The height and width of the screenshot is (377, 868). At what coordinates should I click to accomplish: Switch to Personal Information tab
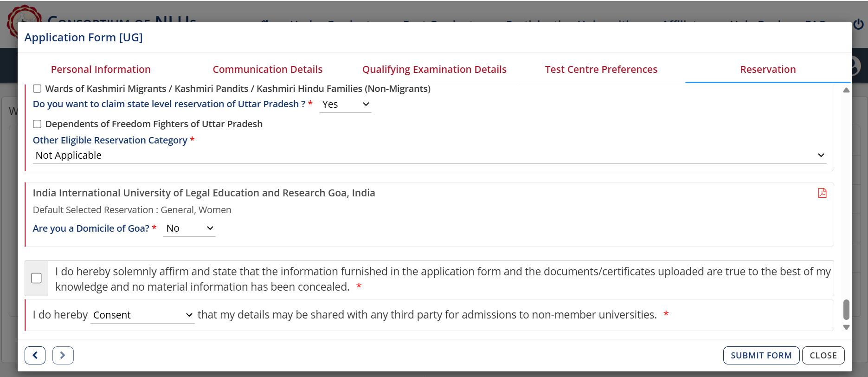pos(101,70)
